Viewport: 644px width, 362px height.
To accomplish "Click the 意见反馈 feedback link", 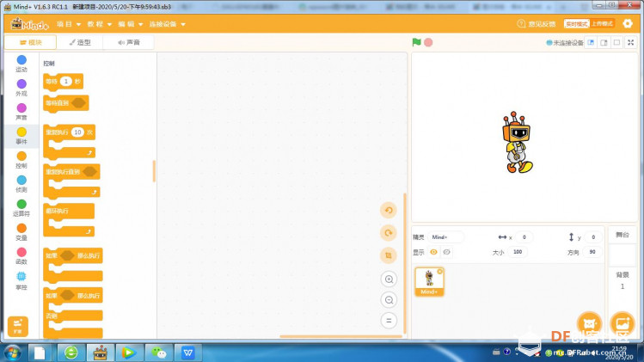I will coord(537,24).
